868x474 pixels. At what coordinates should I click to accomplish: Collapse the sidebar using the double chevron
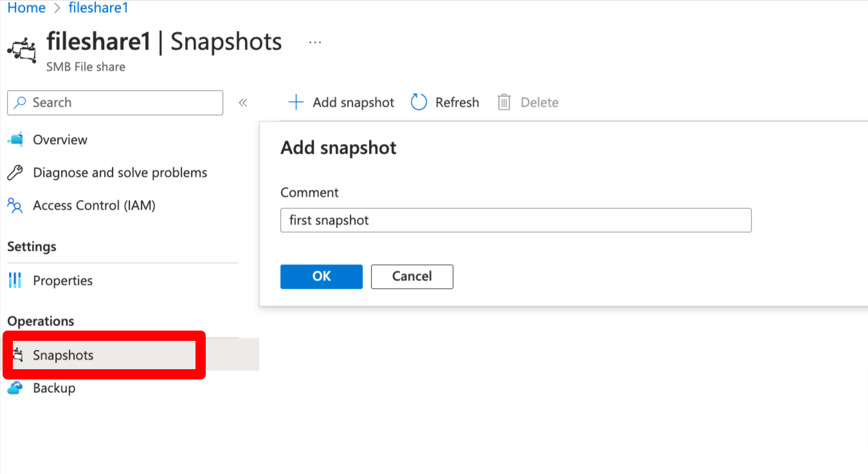pyautogui.click(x=243, y=102)
